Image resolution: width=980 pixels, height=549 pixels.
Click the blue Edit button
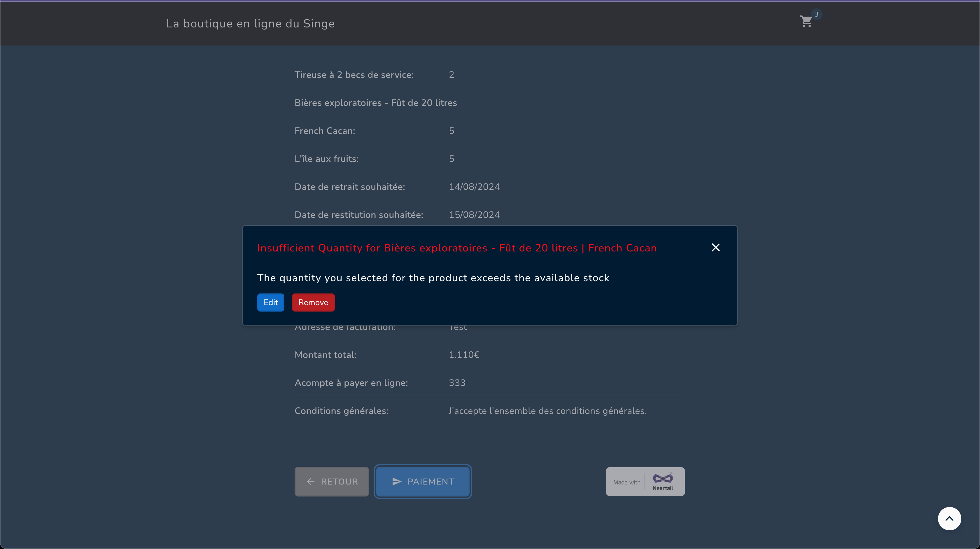[270, 303]
